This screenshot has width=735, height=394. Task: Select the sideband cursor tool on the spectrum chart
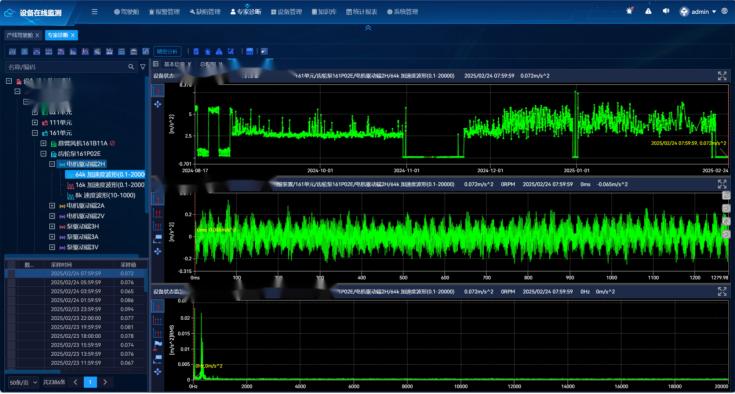coord(158,333)
